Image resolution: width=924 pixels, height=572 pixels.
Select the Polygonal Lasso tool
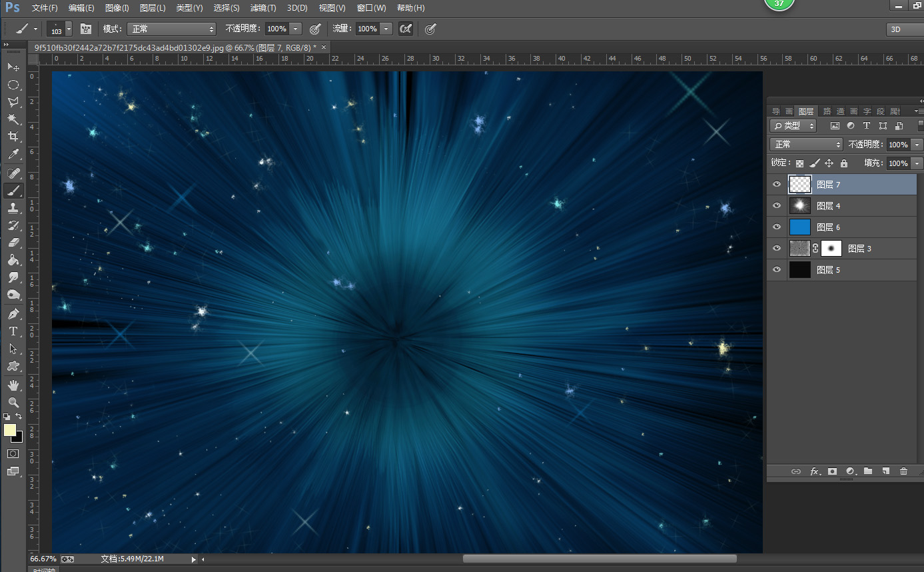click(13, 102)
